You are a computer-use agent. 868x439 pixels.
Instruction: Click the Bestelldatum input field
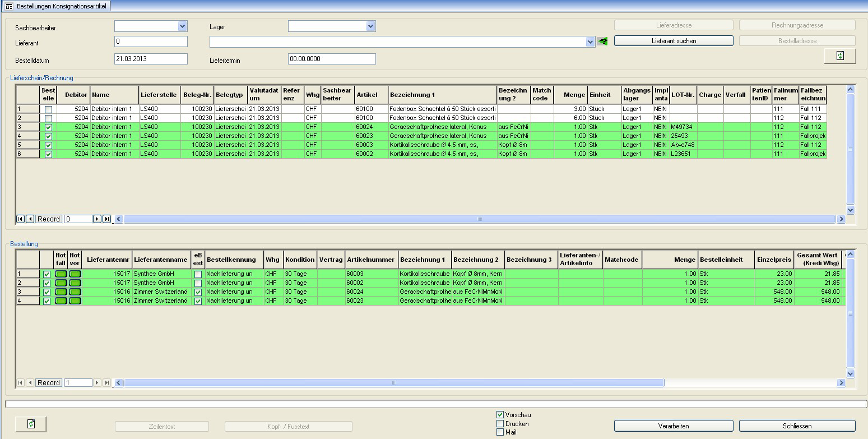151,59
